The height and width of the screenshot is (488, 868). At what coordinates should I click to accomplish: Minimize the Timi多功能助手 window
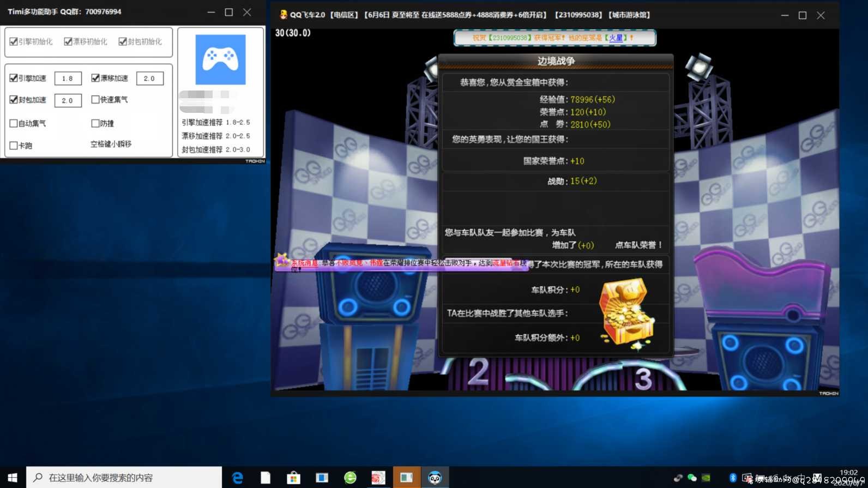[211, 12]
